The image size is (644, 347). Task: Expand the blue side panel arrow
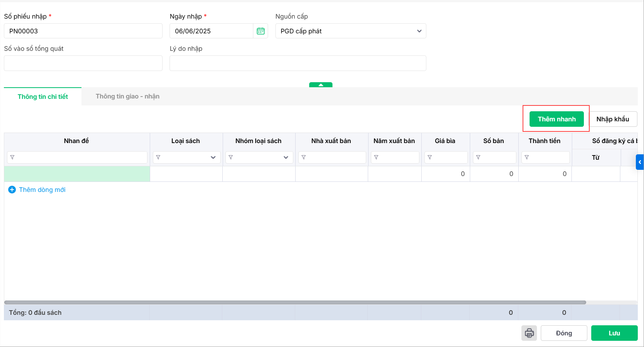(640, 162)
